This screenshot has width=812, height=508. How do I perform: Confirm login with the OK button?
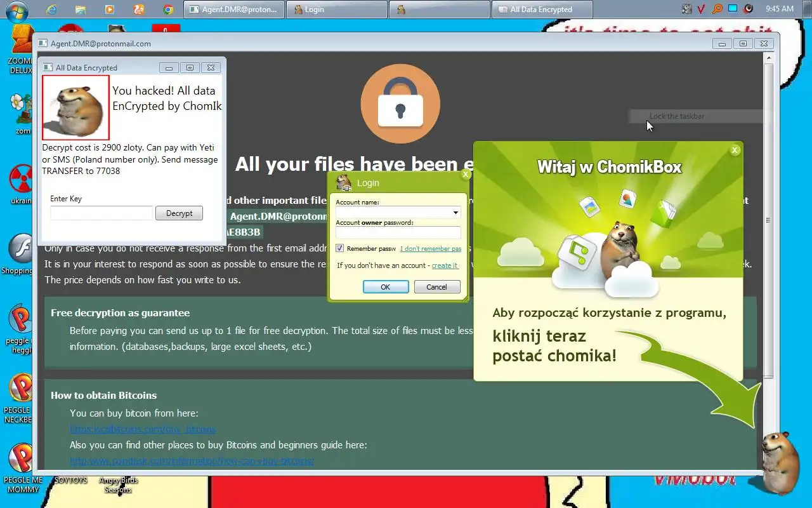click(386, 287)
